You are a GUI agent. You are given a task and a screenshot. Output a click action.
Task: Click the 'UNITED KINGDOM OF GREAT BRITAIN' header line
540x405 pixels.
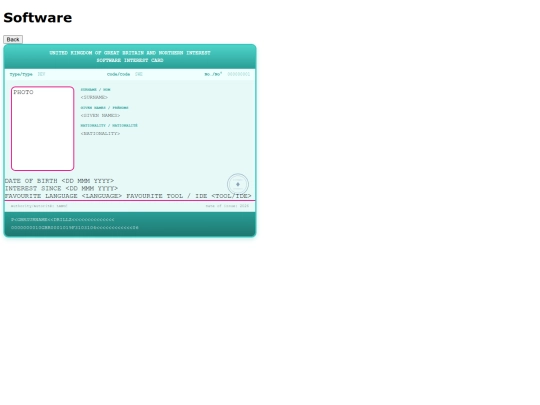[130, 53]
